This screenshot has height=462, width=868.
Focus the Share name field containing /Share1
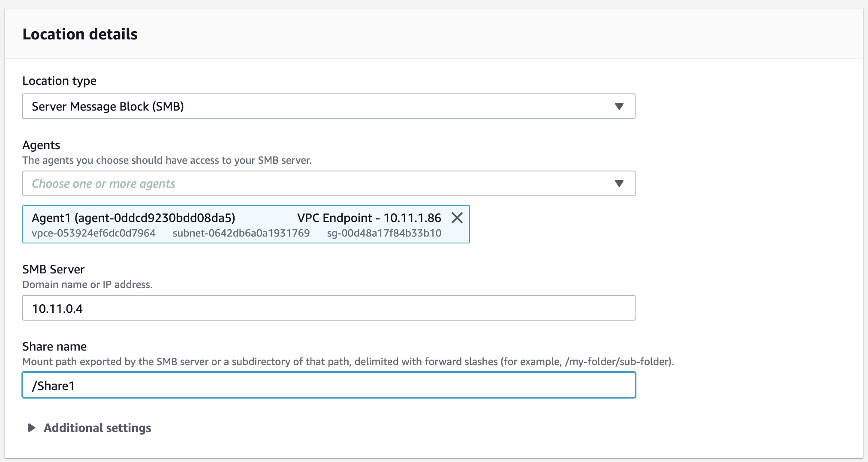pyautogui.click(x=329, y=385)
